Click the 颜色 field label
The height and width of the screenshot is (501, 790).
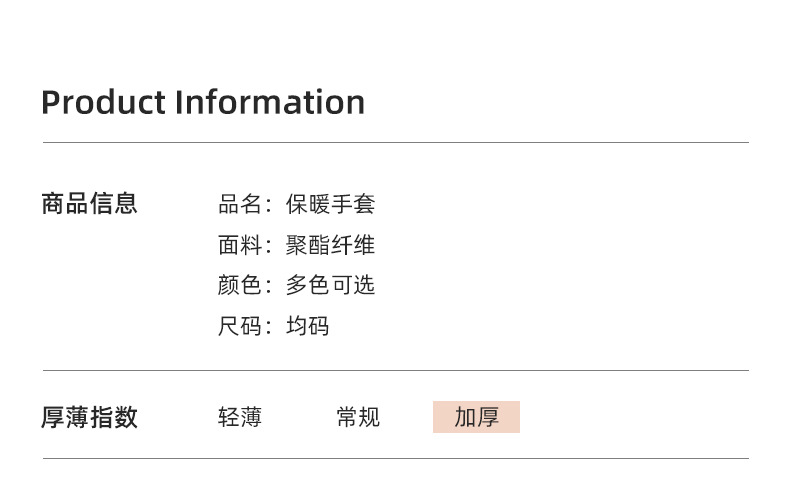(240, 285)
